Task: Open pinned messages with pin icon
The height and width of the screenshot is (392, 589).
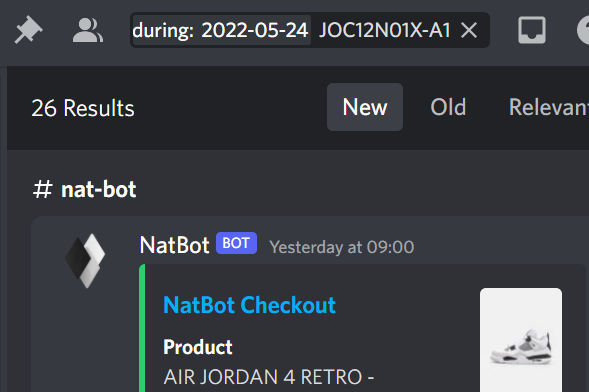Action: coord(28,30)
